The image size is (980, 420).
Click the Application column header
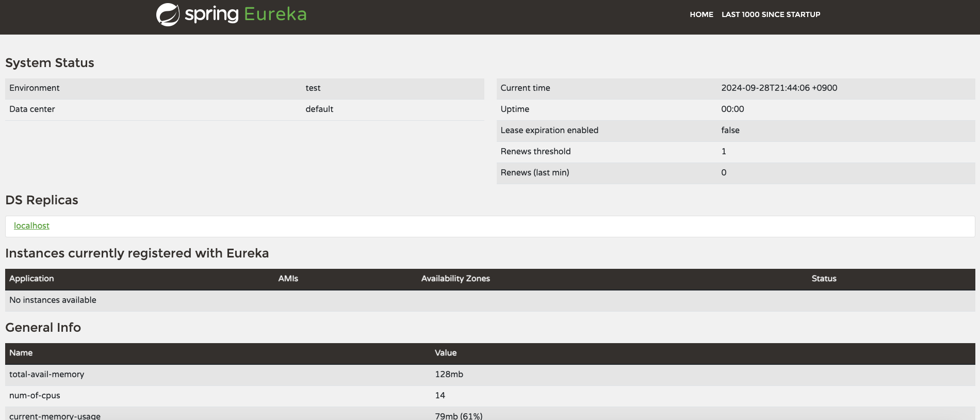point(31,279)
